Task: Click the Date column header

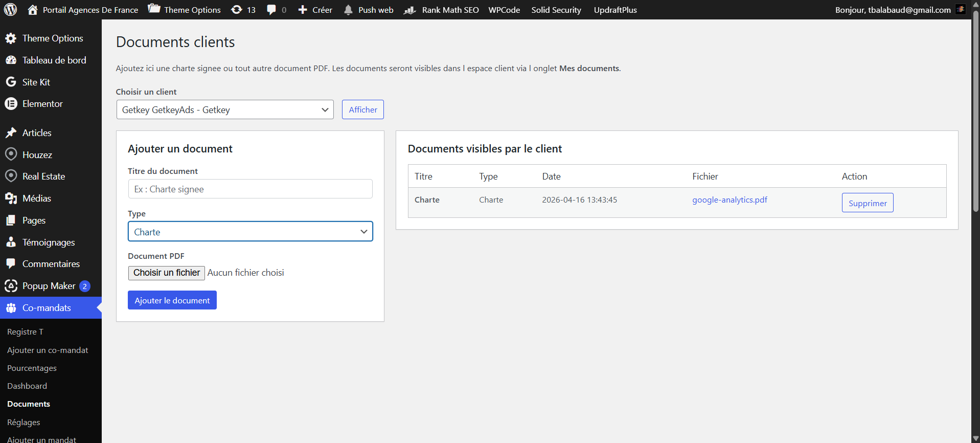Action: coord(551,176)
